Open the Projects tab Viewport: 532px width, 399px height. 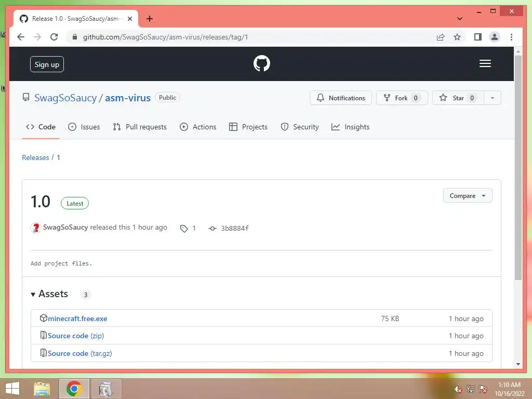click(x=248, y=127)
